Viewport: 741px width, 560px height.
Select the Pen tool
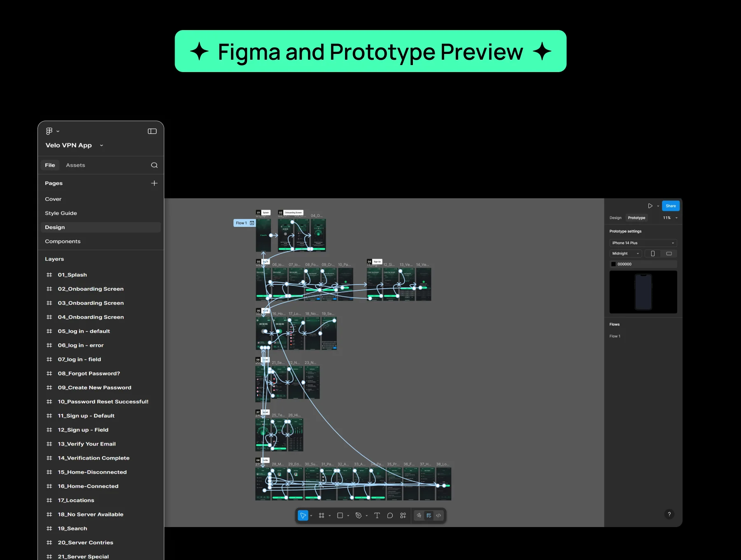[x=359, y=516]
